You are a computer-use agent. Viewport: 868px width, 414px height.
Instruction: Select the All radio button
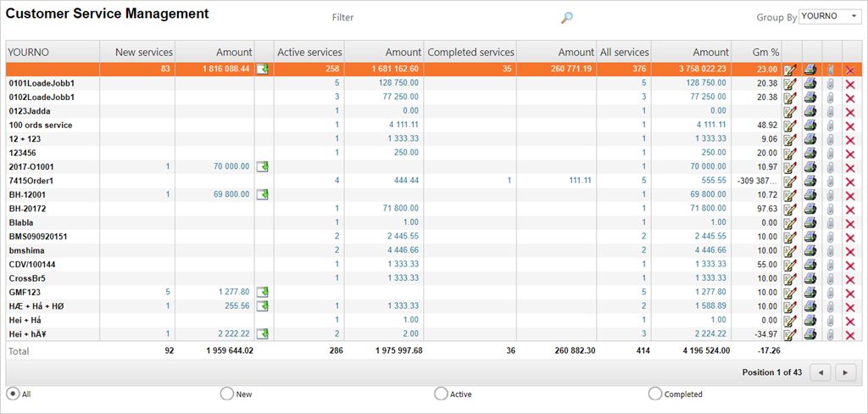13,394
